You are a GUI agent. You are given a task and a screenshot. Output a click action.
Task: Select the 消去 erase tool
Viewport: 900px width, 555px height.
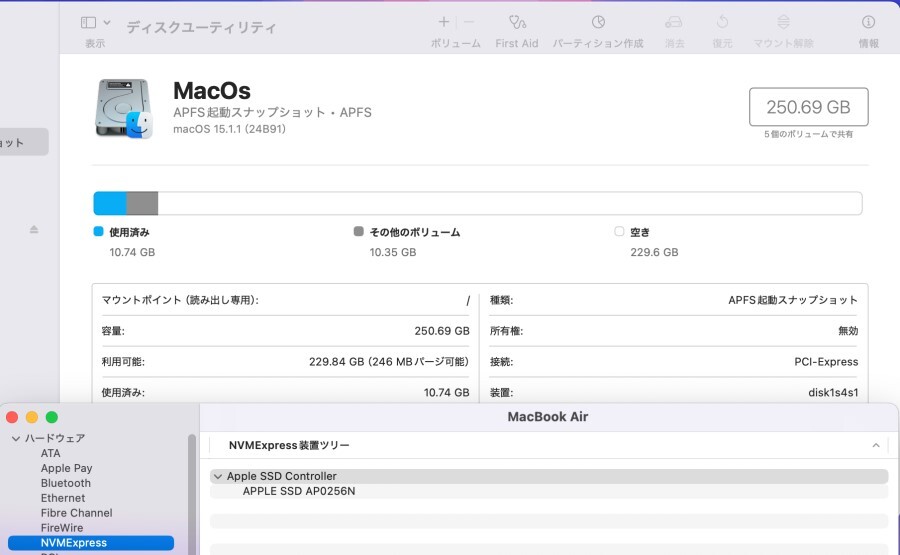tap(674, 22)
